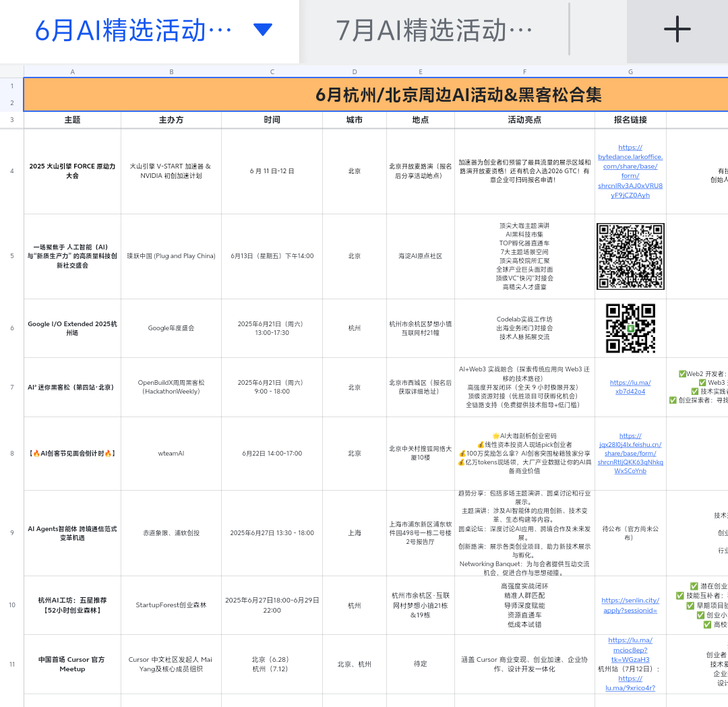This screenshot has width=728, height=707.
Task: Select row 7 by its row number
Action: click(12, 387)
